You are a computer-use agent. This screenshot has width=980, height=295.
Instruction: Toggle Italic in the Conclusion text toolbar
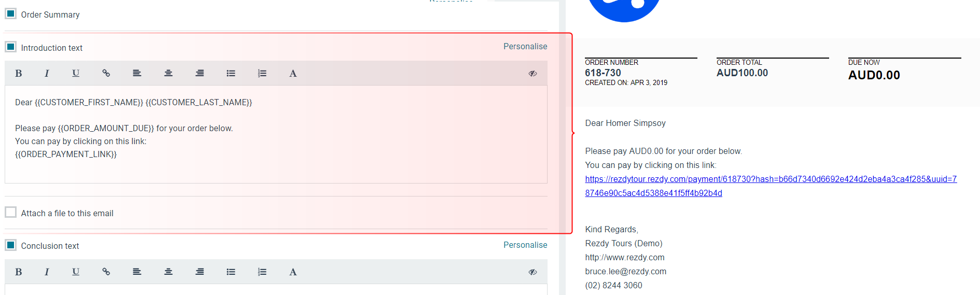coord(47,272)
